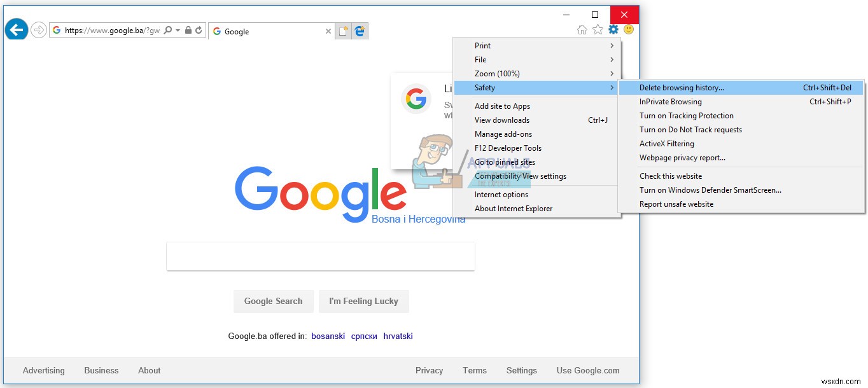Open a new tab
Image resolution: width=868 pixels, height=388 pixels.
tap(344, 30)
